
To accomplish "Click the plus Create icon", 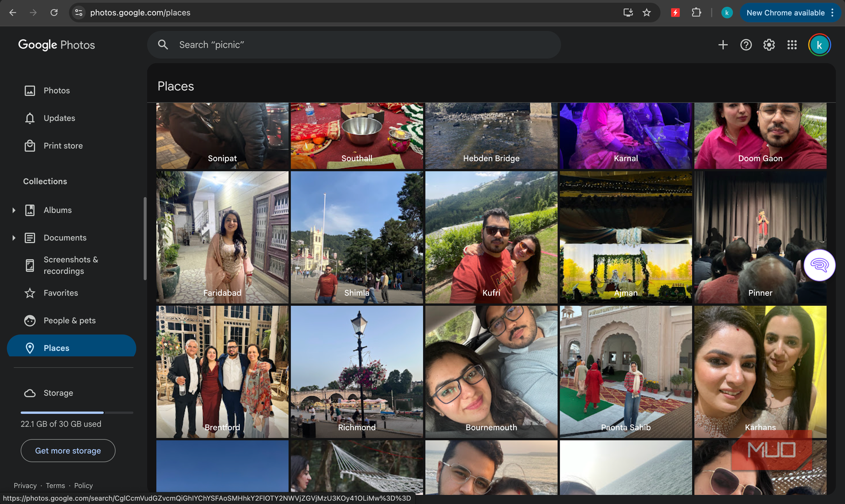I will click(x=723, y=45).
